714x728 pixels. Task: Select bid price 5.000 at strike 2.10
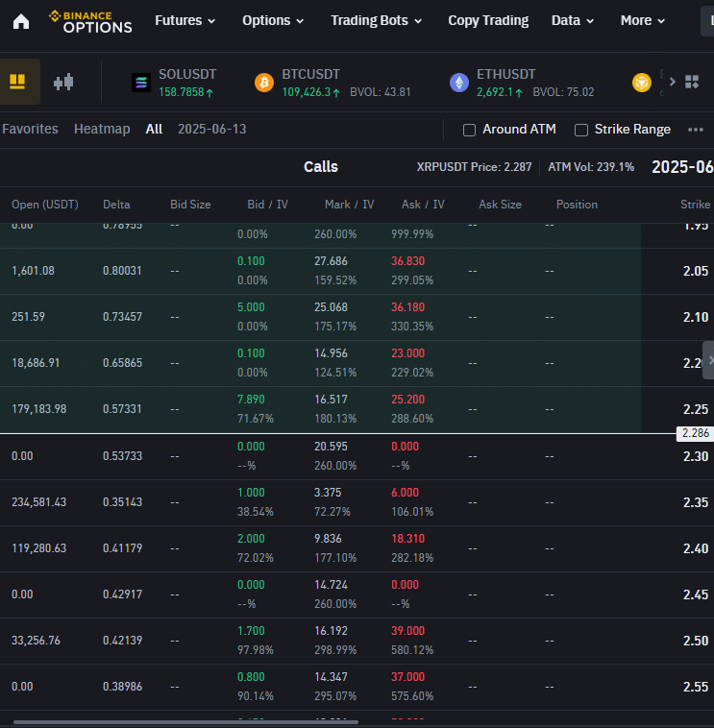click(x=251, y=307)
